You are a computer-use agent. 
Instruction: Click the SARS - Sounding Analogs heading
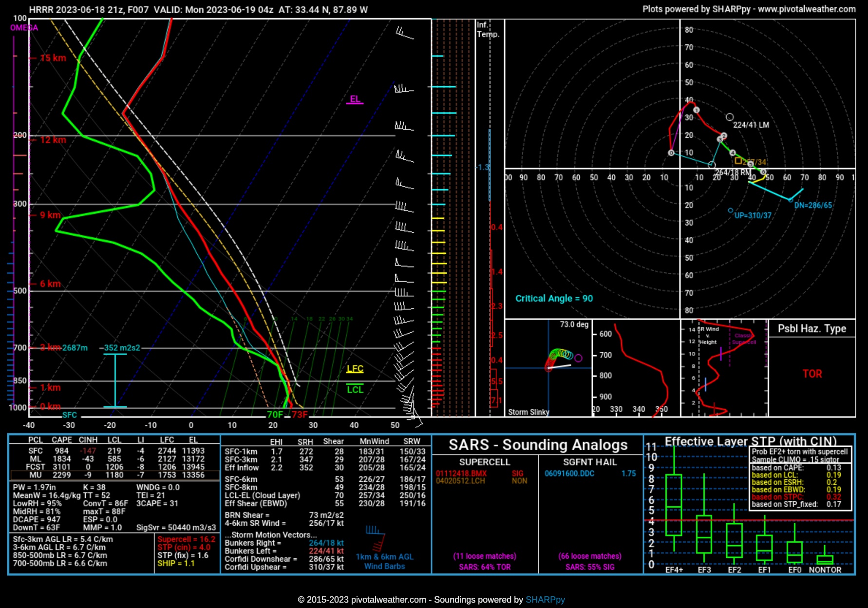[x=538, y=445]
